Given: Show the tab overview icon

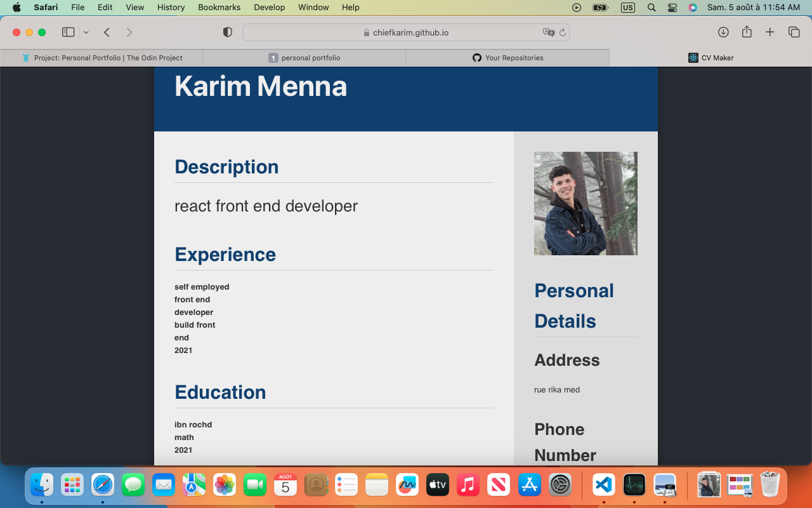Looking at the screenshot, I should pyautogui.click(x=794, y=32).
